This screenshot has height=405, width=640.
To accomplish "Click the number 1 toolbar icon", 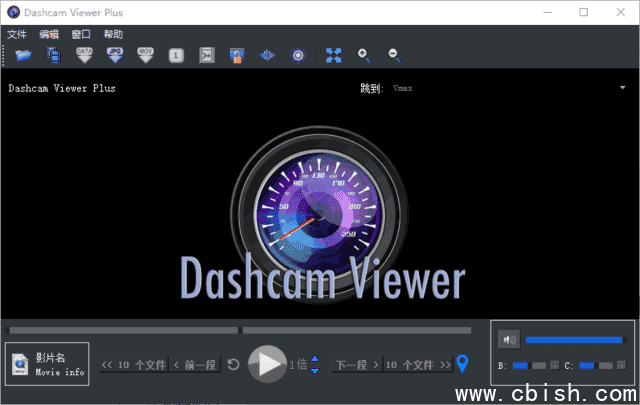I will coord(176,55).
